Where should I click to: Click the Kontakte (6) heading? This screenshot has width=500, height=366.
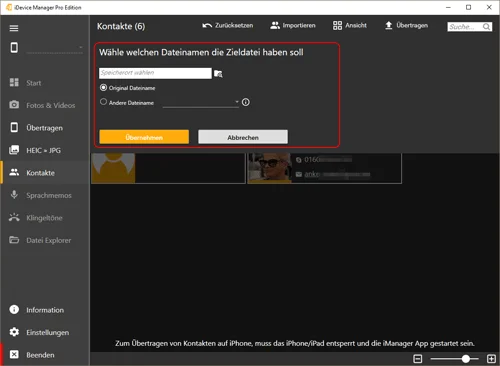click(x=121, y=26)
